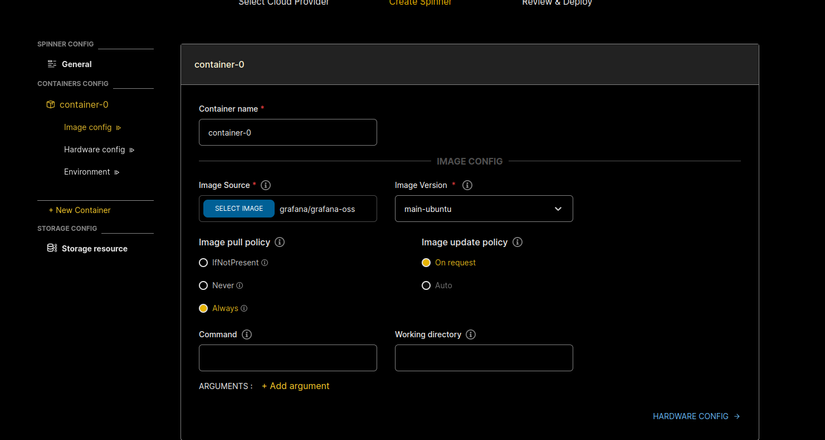Click the Storage resource database icon
Screen dimensions: 825x440
52,248
